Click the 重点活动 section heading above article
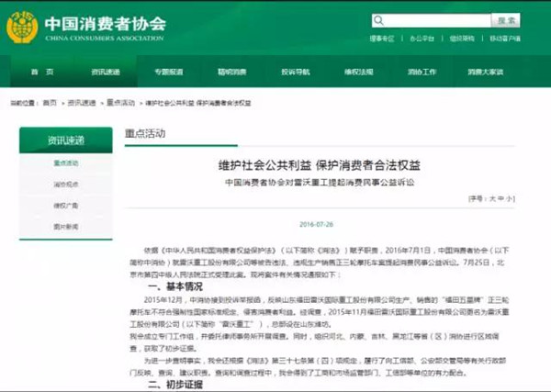Screen dimensions: 551x392 (145, 133)
